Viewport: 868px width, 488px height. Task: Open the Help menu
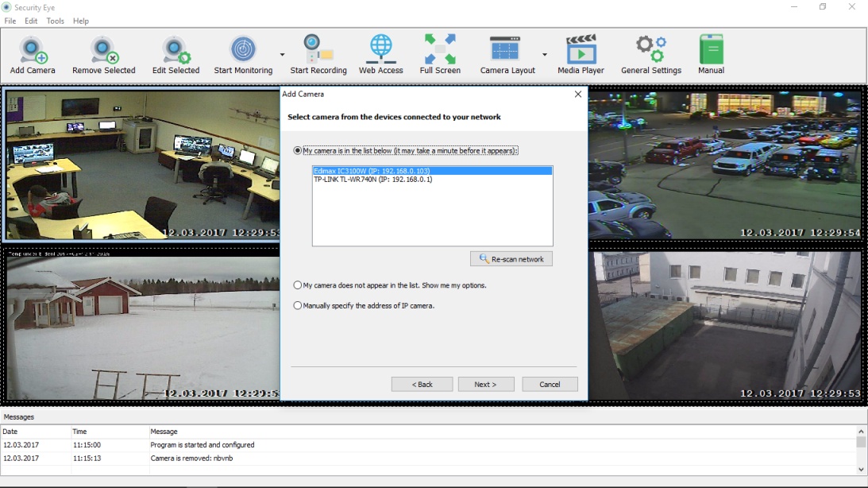(x=80, y=21)
